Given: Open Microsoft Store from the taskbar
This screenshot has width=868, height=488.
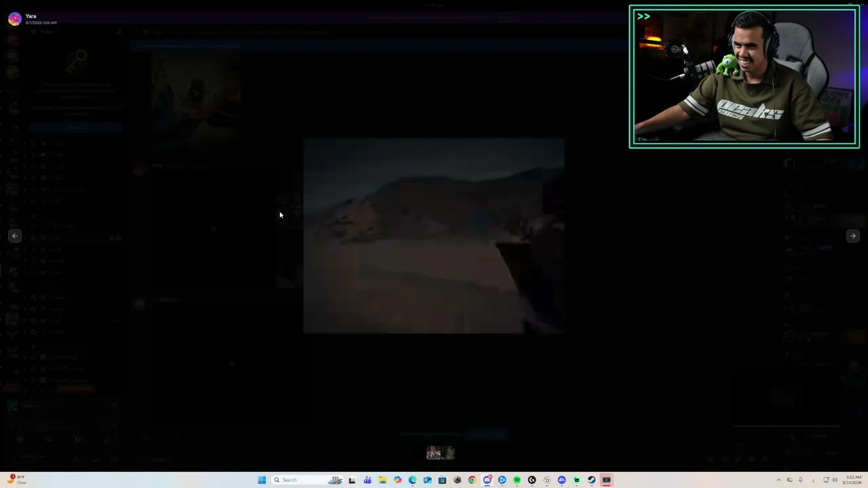Looking at the screenshot, I should click(x=442, y=481).
